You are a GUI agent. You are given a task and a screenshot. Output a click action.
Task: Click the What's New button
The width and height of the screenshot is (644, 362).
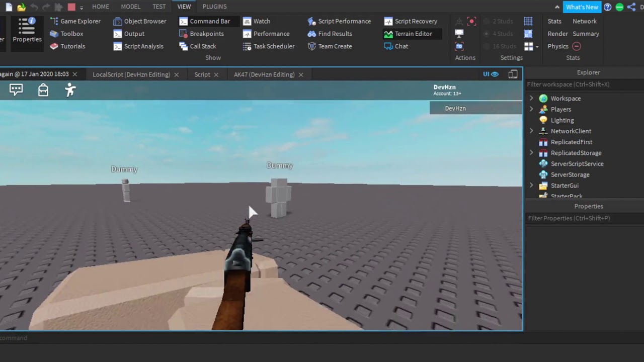[582, 7]
